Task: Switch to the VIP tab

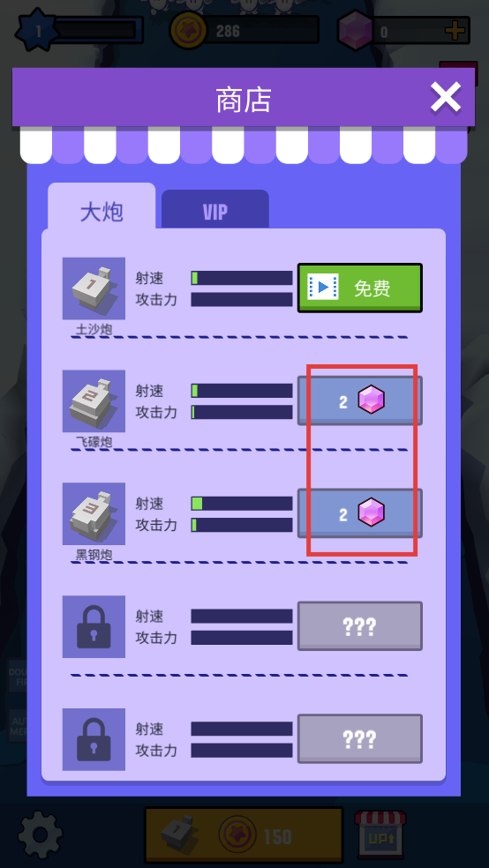Action: click(214, 210)
